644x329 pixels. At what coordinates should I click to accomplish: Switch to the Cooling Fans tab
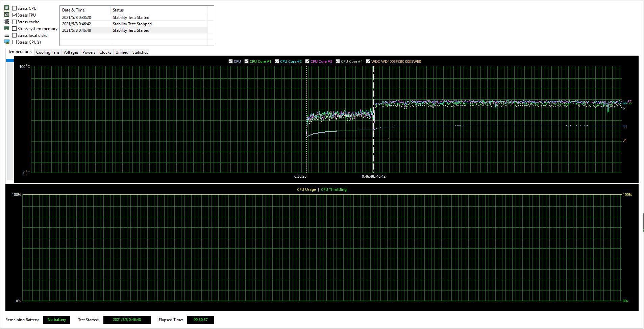[x=48, y=52]
